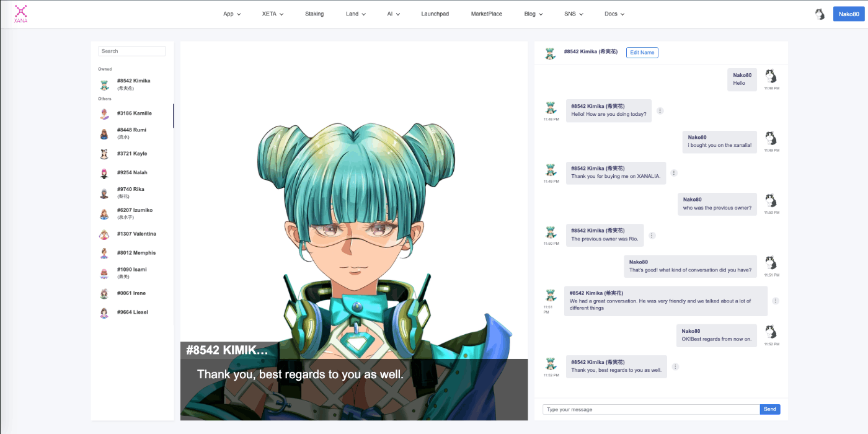The width and height of the screenshot is (868, 434).
Task: Select #9740 Rika avatar icon
Action: (104, 193)
